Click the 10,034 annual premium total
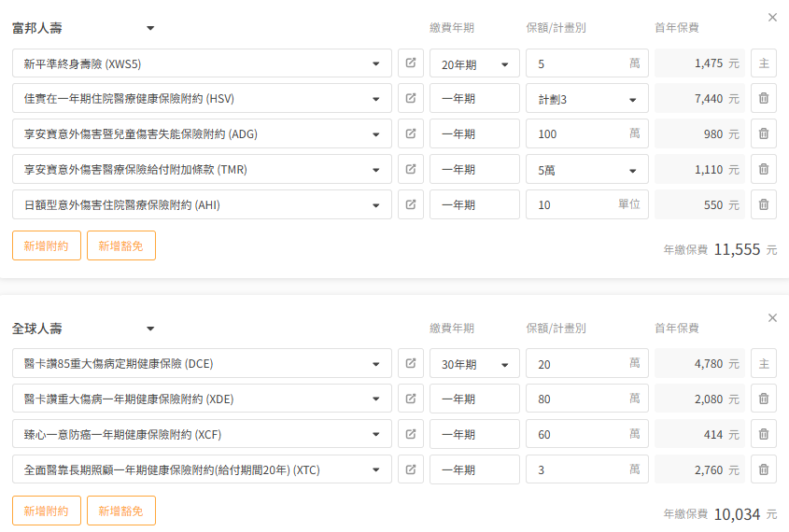The width and height of the screenshot is (789, 532). point(737,514)
